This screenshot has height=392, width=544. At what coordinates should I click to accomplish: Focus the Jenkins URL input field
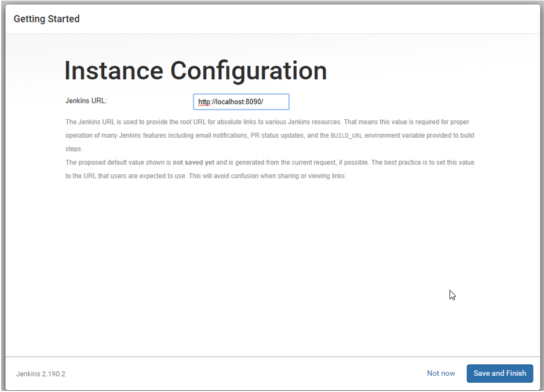click(x=241, y=102)
